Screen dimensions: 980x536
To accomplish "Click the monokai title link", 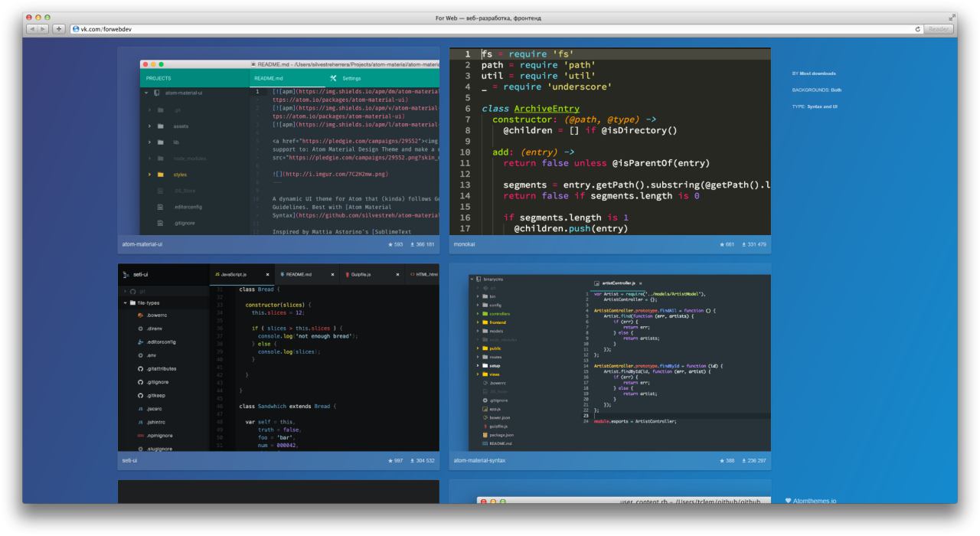I will tap(465, 244).
